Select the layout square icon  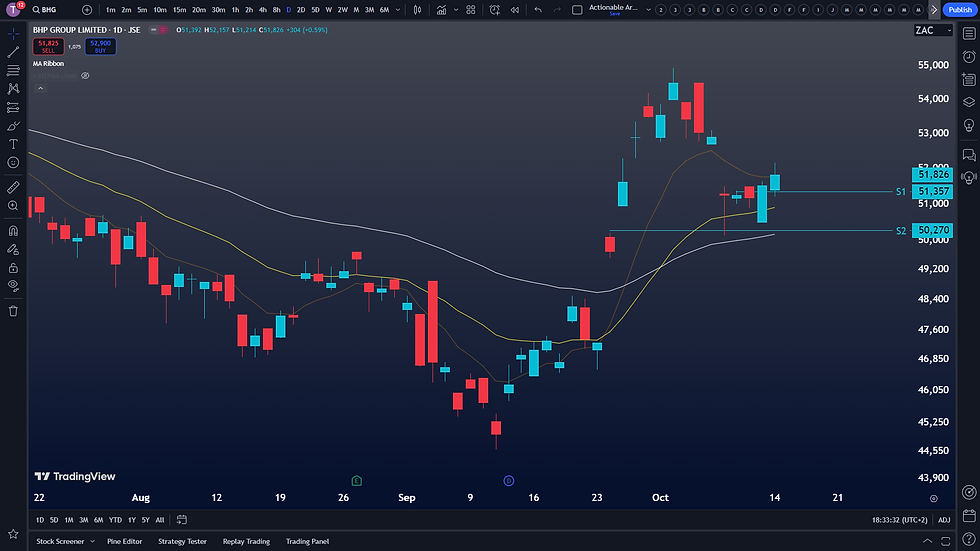578,10
